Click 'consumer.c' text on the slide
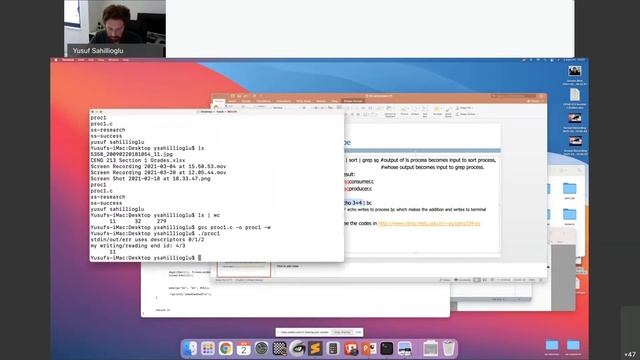The width and height of the screenshot is (640, 360). 361,182
